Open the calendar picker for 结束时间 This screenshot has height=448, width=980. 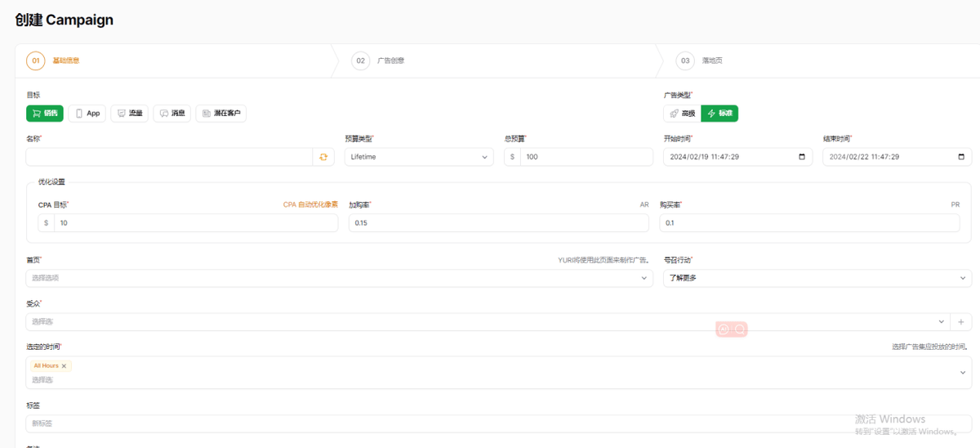[x=960, y=157]
